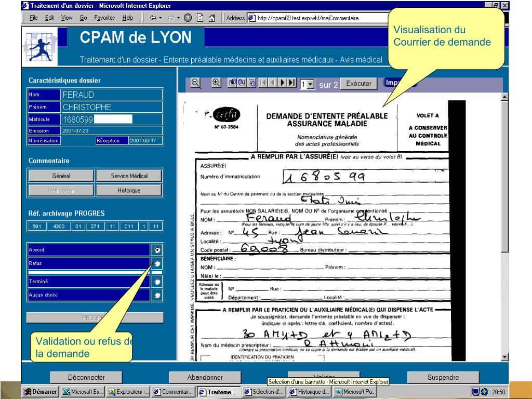Switch to Explorateur taskbar item
The width and height of the screenshot is (532, 399).
click(x=128, y=392)
